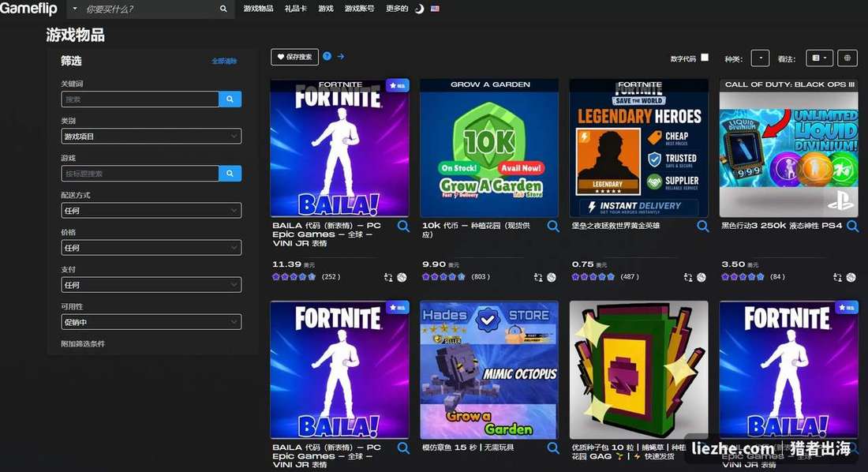This screenshot has height=472, width=868.
Task: Open 黑色行动3 250k 液态神性 PS4 title
Action: pyautogui.click(x=782, y=226)
